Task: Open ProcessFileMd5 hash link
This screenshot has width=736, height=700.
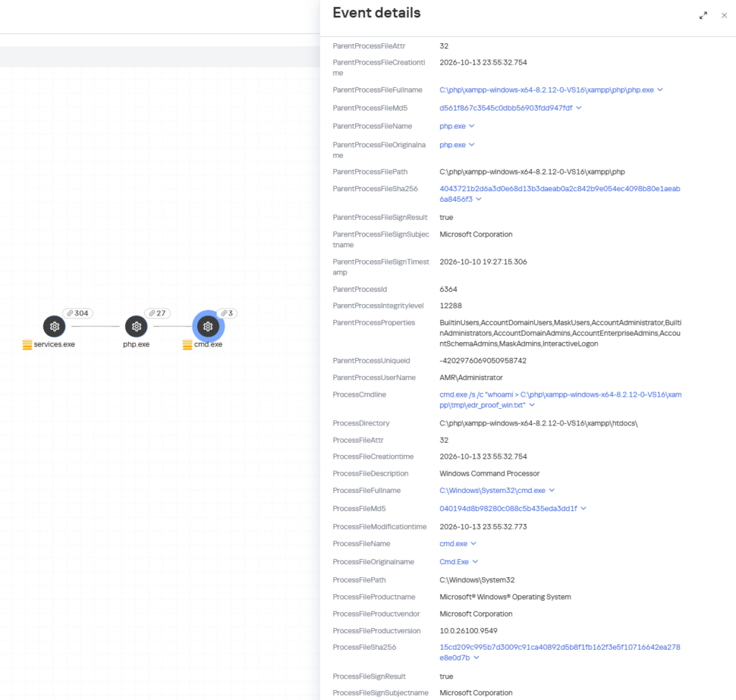Action: (508, 508)
